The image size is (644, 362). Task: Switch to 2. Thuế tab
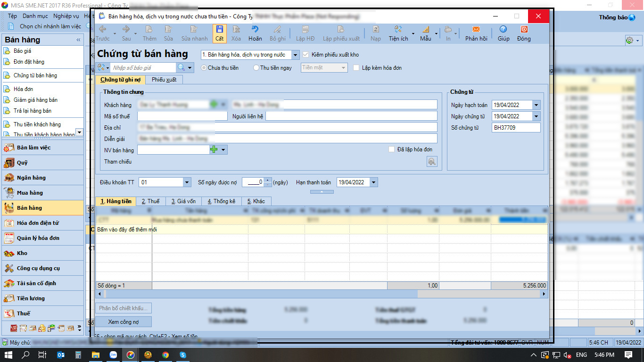(x=150, y=201)
